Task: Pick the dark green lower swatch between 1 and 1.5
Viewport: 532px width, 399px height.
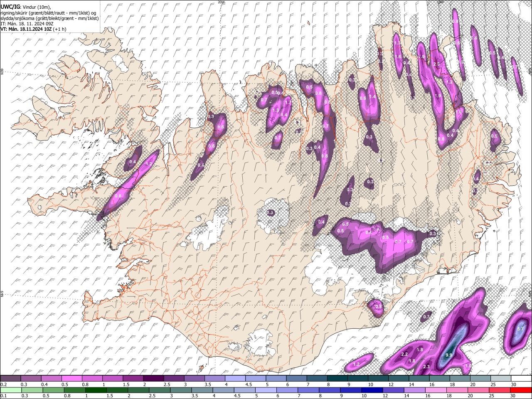Action: click(x=96, y=389)
